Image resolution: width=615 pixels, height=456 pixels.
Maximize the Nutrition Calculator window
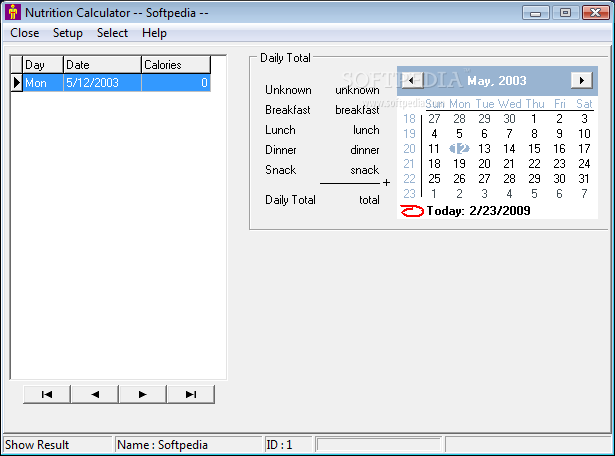point(565,13)
